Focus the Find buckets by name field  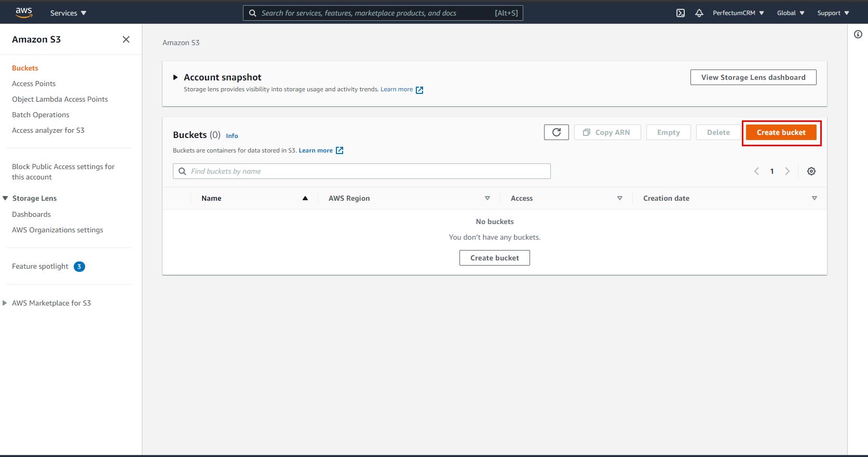[x=362, y=171]
